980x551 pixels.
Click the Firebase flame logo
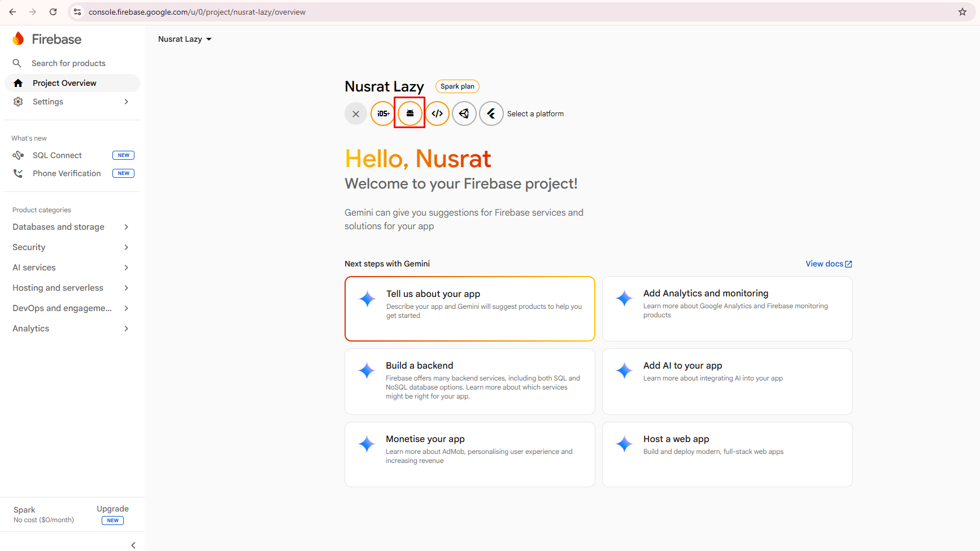(x=18, y=38)
